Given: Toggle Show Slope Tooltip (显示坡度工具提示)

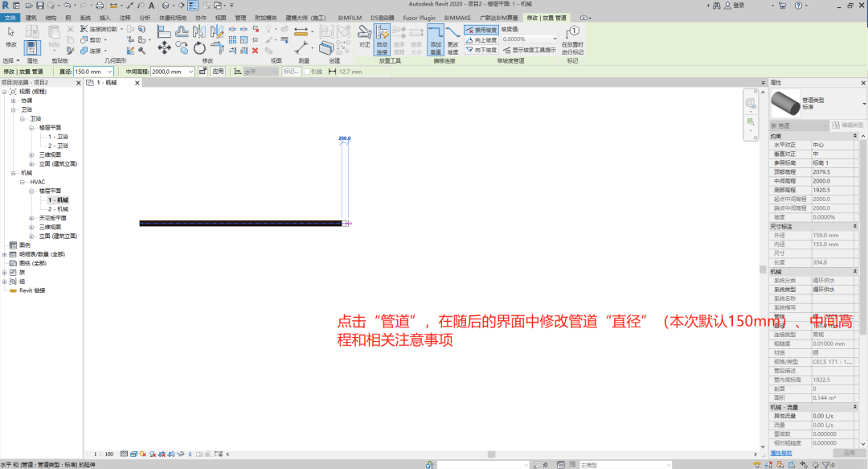Looking at the screenshot, I should [x=529, y=50].
